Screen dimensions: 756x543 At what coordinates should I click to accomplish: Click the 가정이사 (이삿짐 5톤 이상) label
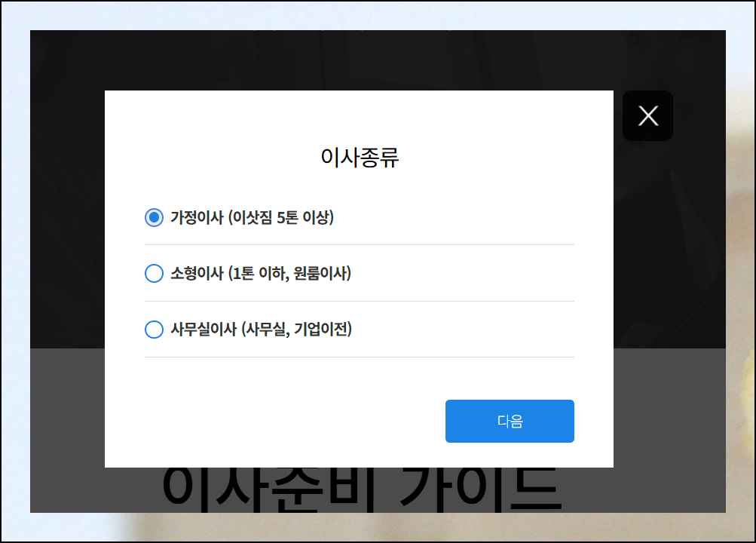tap(253, 217)
